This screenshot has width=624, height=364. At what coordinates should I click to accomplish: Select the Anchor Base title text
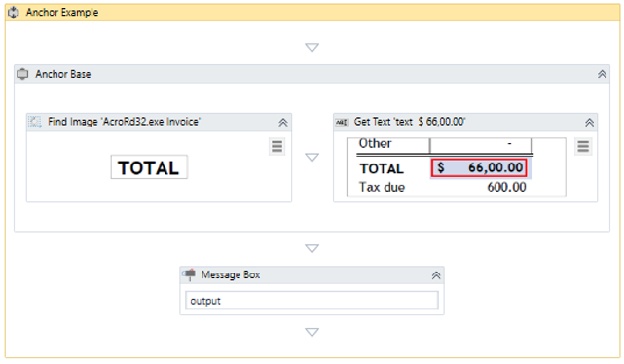point(63,74)
